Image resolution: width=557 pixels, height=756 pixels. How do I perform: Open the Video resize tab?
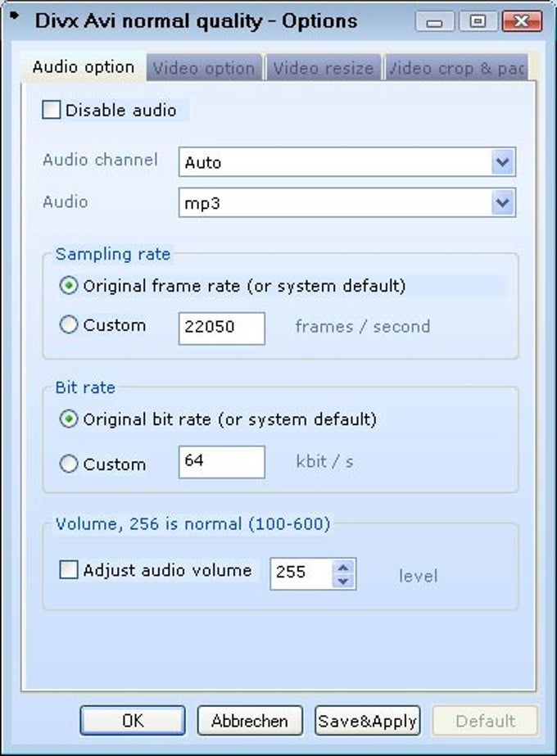[324, 68]
